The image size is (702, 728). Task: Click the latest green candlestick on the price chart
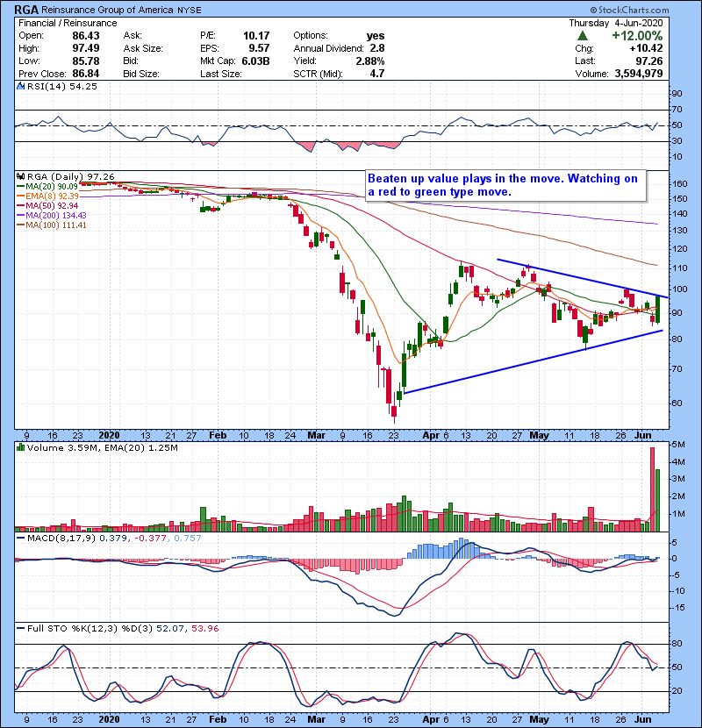coord(657,310)
